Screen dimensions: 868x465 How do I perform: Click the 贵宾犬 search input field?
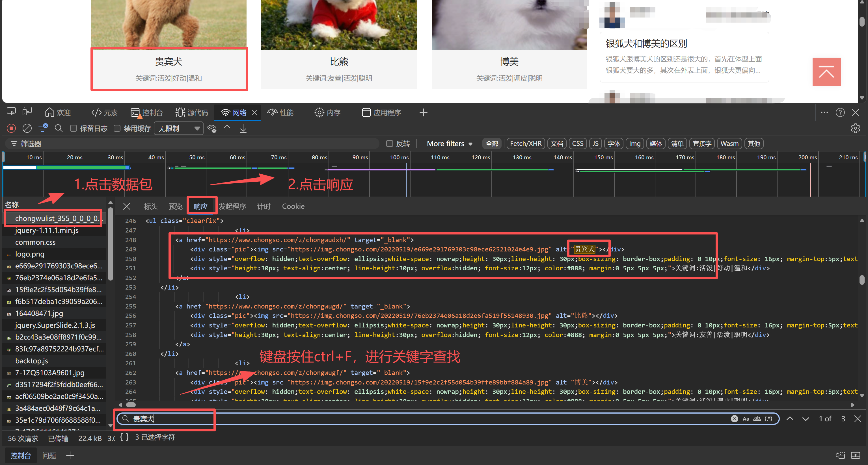tap(165, 419)
